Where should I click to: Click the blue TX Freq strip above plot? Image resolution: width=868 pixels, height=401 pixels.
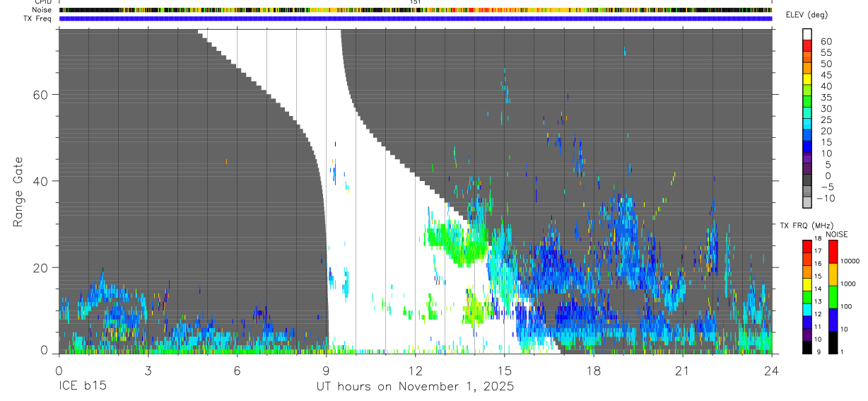[x=416, y=18]
